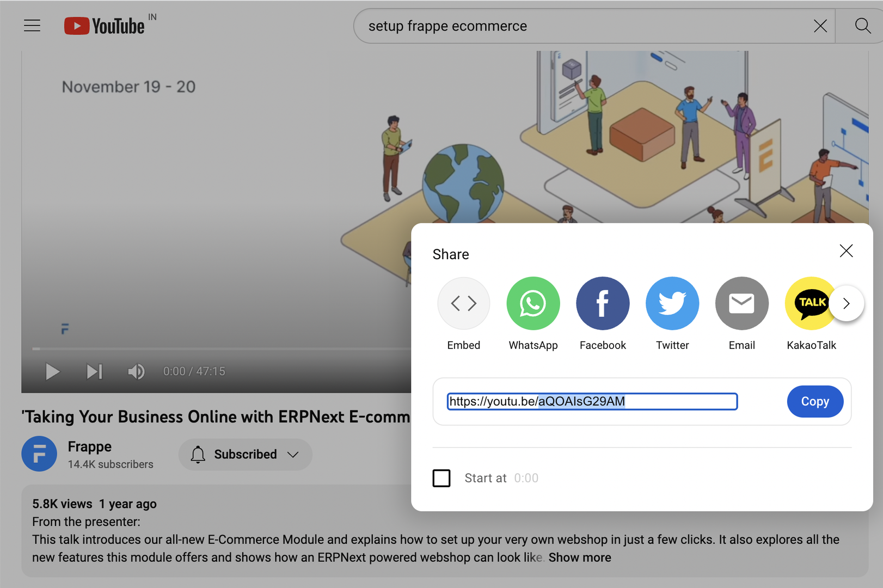Open the Frappe channel name link

(x=89, y=446)
